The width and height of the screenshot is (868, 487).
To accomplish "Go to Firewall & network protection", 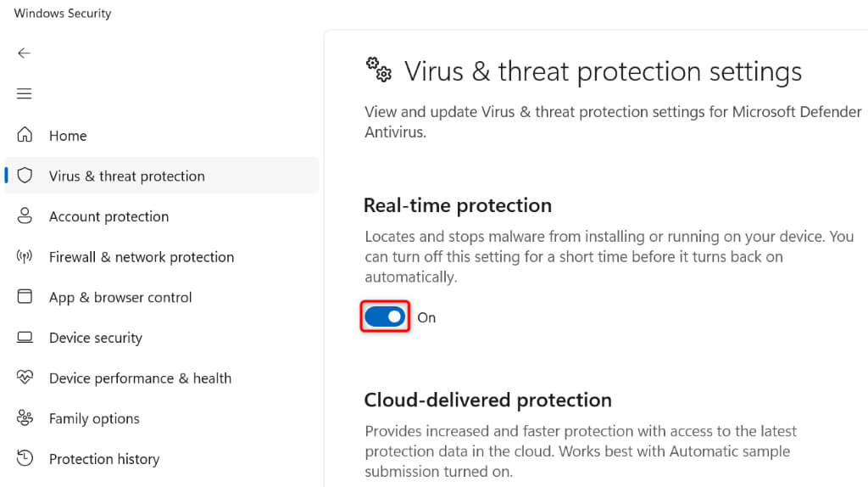I will pyautogui.click(x=141, y=257).
